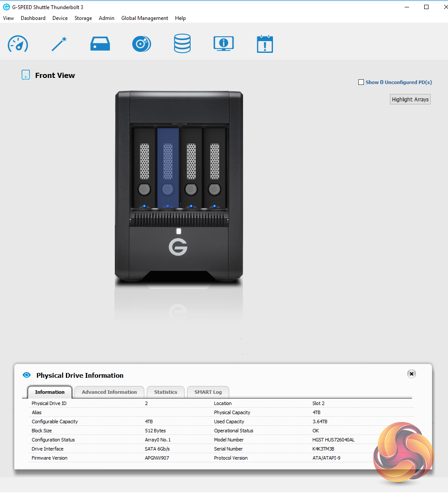This screenshot has width=448, height=493.
Task: Click the Physical Capacity label
Action: pyautogui.click(x=232, y=412)
